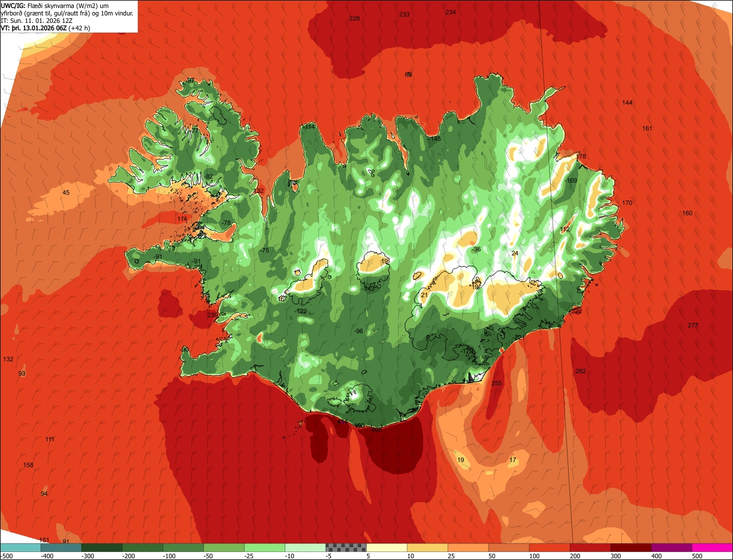Click the legend swatch between -100 and -50
733x560 pixels.
click(183, 548)
